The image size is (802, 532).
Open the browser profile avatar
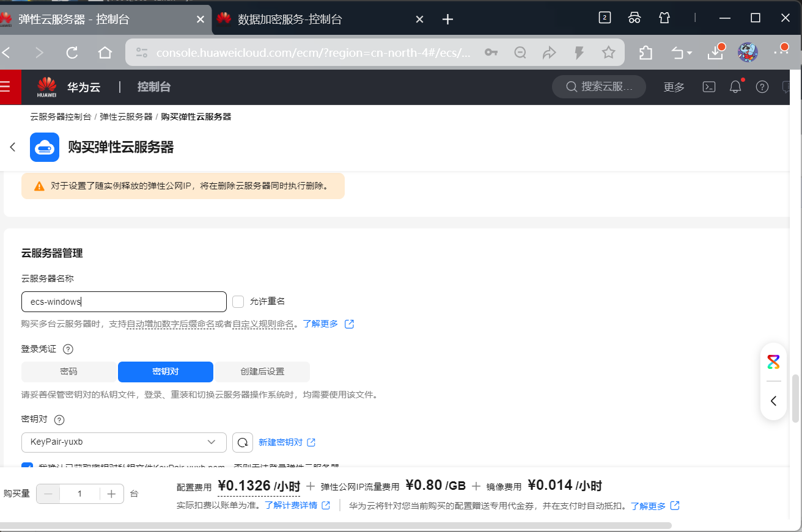click(x=748, y=53)
